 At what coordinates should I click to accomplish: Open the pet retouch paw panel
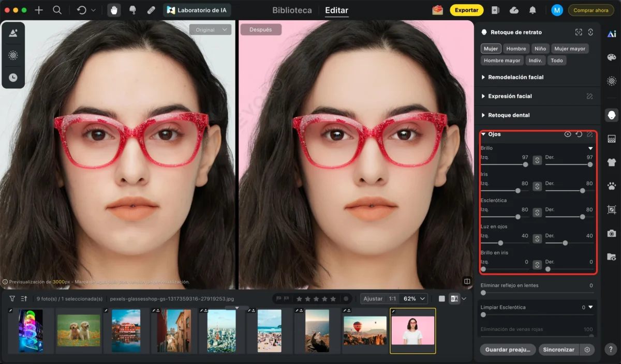(612, 186)
